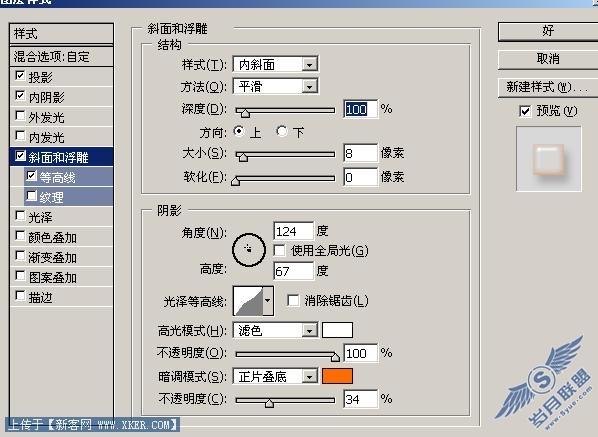This screenshot has width=598, height=437.
Task: Toggle the 内阴影 inner shadow checkbox
Action: [x=20, y=95]
